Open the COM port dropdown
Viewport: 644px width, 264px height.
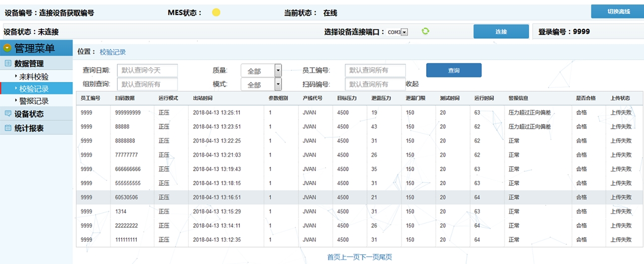click(405, 32)
